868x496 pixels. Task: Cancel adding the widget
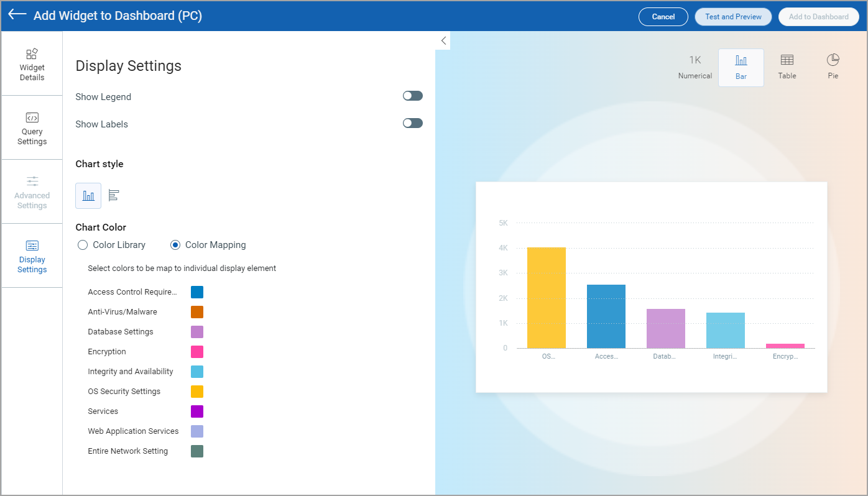(663, 17)
